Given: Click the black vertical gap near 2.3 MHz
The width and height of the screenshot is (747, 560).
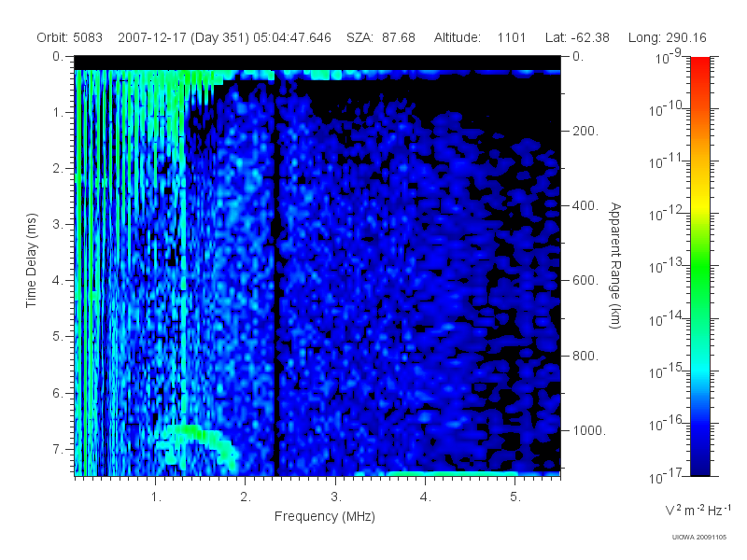Looking at the screenshot, I should pyautogui.click(x=275, y=276).
